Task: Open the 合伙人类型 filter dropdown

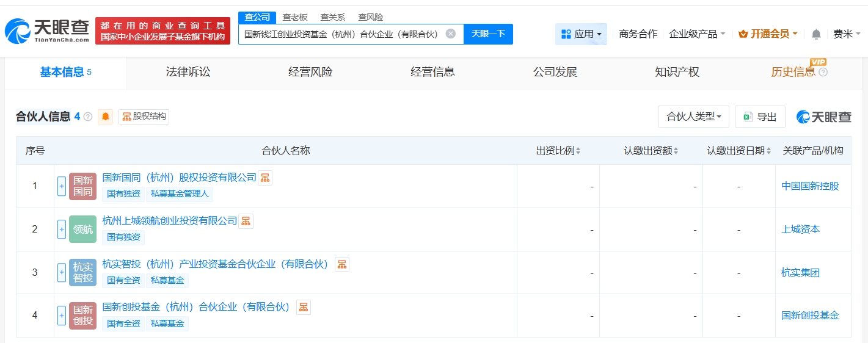Action: [x=693, y=117]
